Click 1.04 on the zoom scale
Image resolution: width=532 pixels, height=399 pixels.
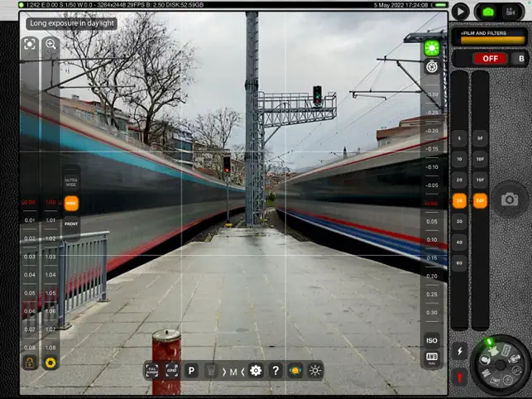coord(50,275)
